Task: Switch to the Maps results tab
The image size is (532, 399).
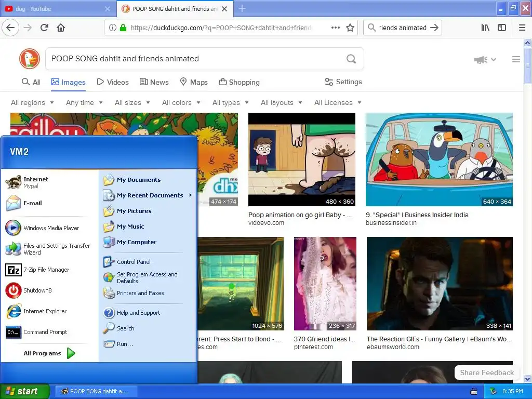Action: tap(194, 82)
